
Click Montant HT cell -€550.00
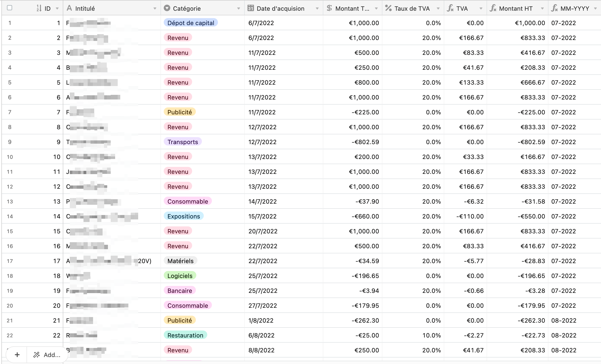click(x=518, y=216)
